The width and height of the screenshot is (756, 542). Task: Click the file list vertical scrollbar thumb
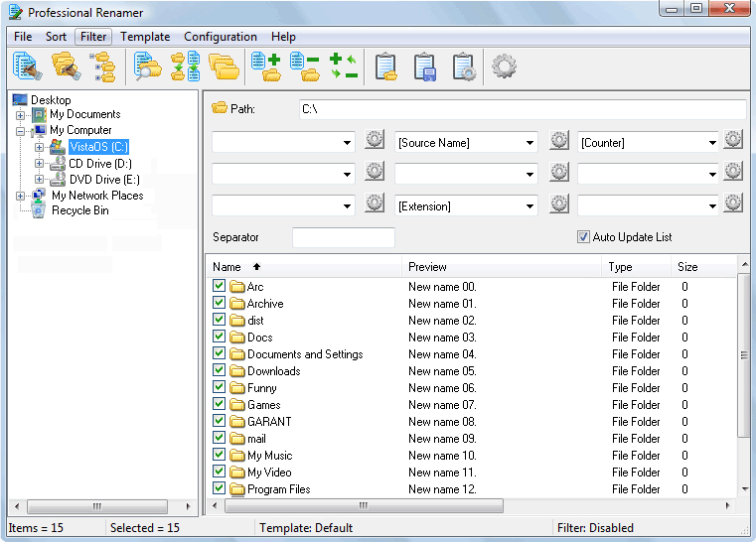tap(744, 355)
